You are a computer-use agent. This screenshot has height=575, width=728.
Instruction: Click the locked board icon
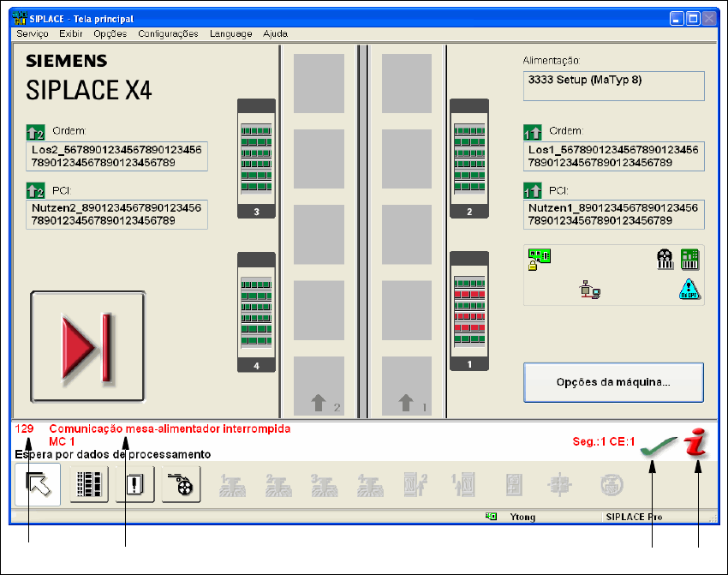(539, 259)
